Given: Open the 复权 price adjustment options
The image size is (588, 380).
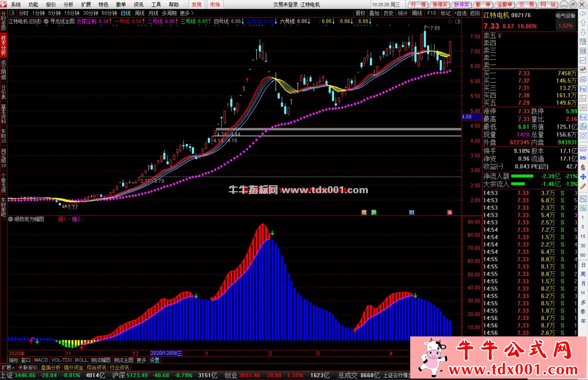Looking at the screenshot, I should coord(360,13).
